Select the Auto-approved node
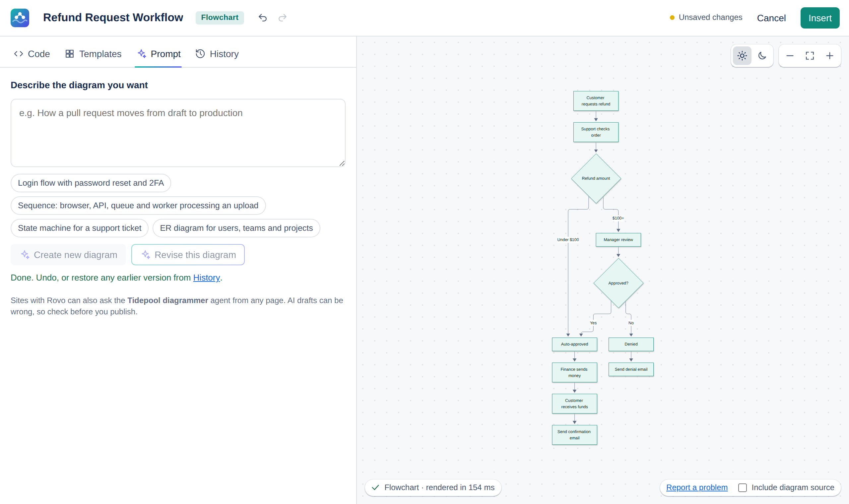Screen dimensions: 849x504 tap(574, 345)
